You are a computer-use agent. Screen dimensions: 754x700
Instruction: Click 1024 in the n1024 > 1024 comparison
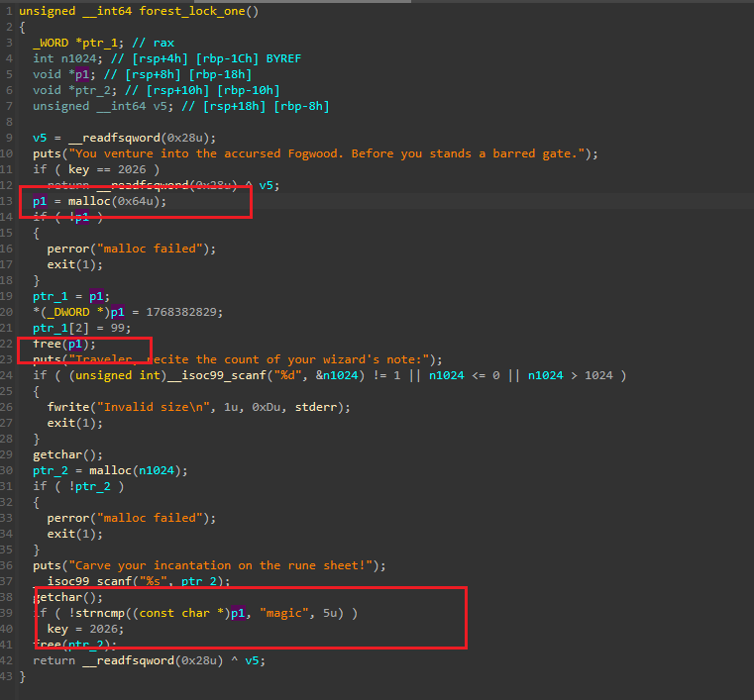click(x=598, y=375)
